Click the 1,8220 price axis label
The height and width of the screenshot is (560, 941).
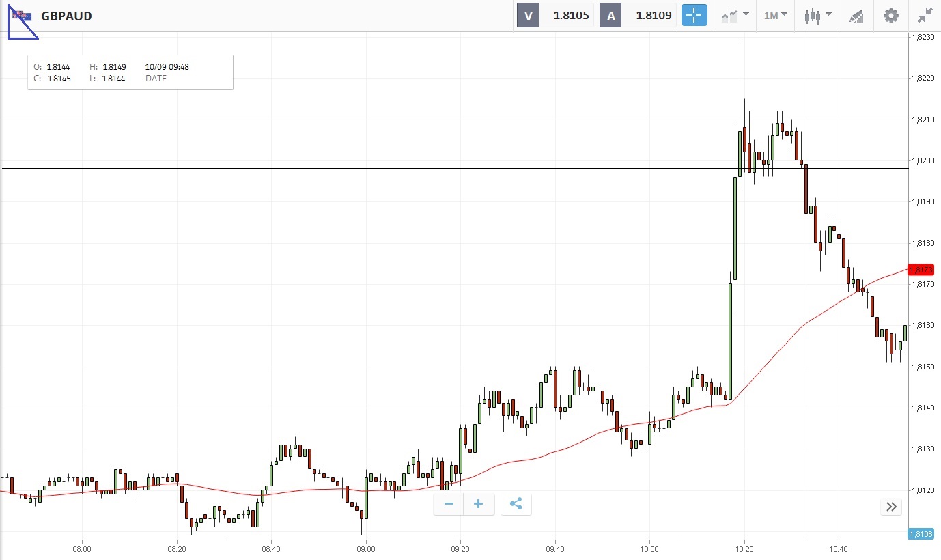click(x=923, y=79)
